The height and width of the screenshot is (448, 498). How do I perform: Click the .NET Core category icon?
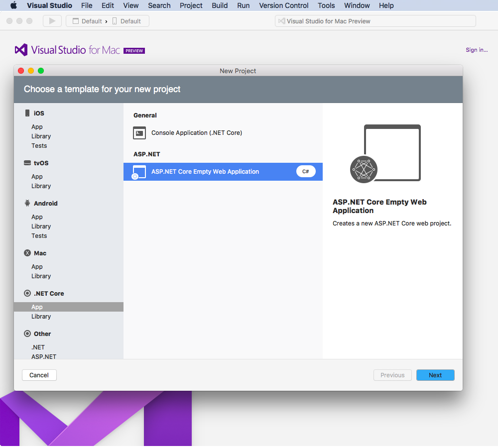click(x=27, y=293)
